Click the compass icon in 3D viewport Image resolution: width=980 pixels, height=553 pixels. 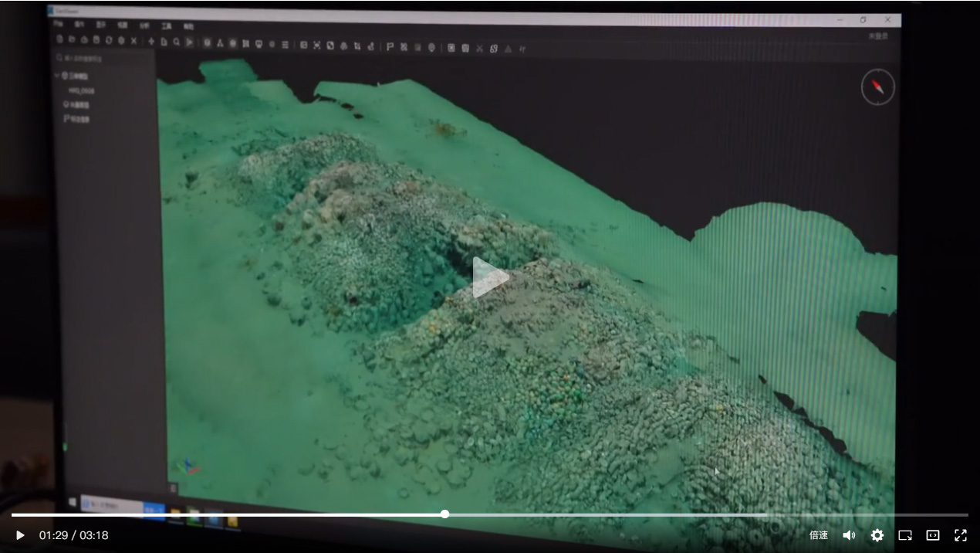pos(878,87)
